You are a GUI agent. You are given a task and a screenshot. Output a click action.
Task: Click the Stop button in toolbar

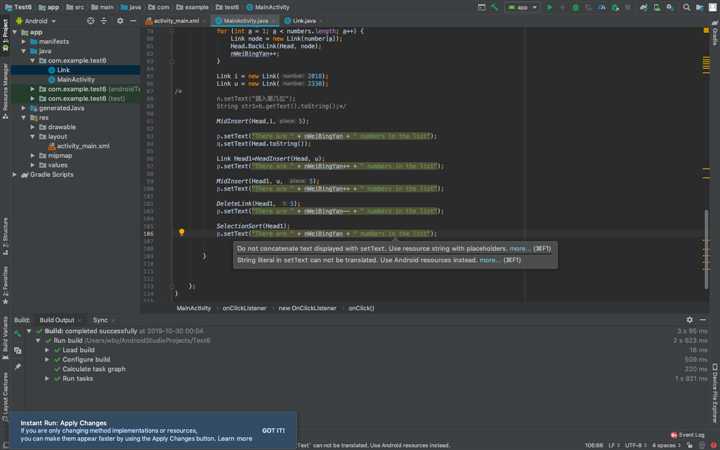tap(628, 7)
